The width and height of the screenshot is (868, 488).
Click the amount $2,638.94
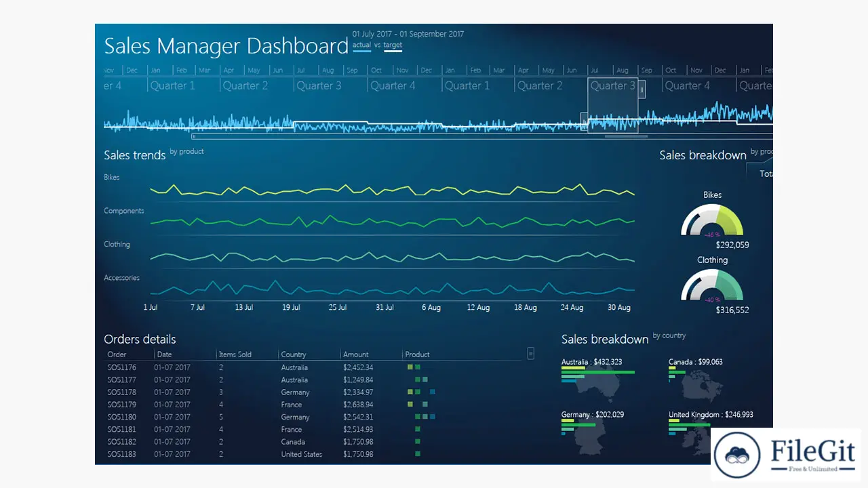point(358,405)
